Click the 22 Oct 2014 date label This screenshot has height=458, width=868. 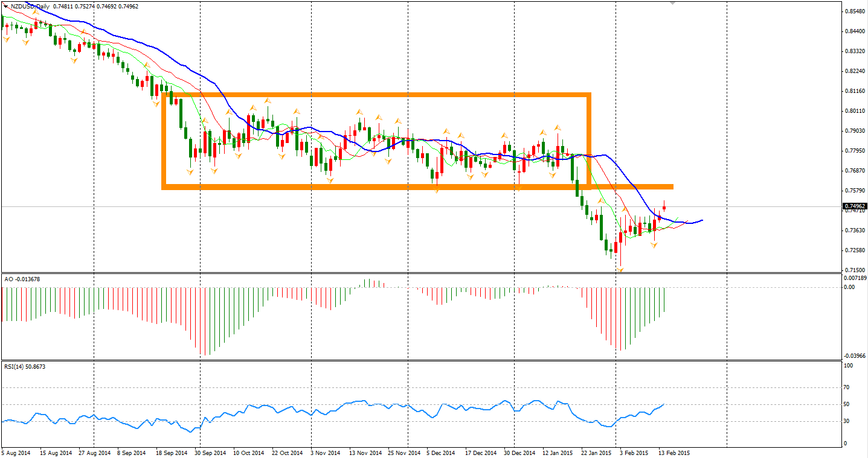point(288,452)
